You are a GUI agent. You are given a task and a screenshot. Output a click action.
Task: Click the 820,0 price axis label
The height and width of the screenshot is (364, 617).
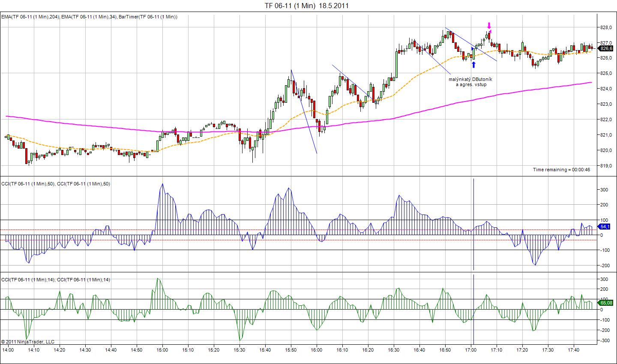[605, 150]
